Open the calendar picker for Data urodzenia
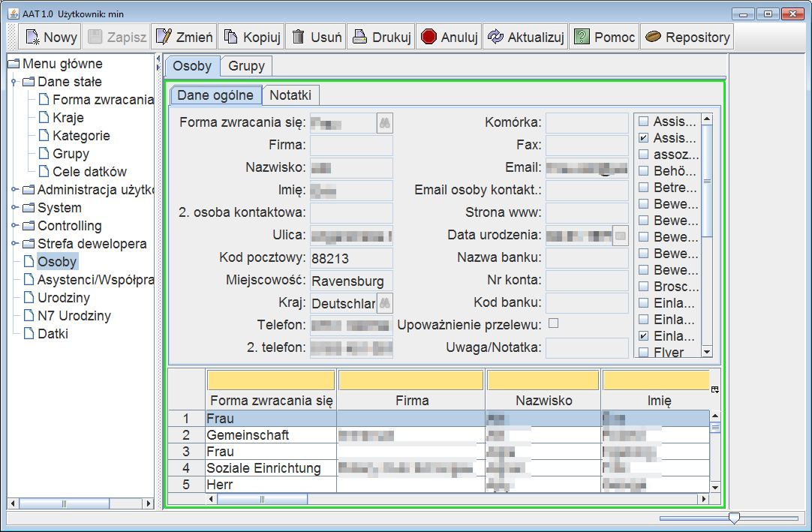 pyautogui.click(x=621, y=236)
